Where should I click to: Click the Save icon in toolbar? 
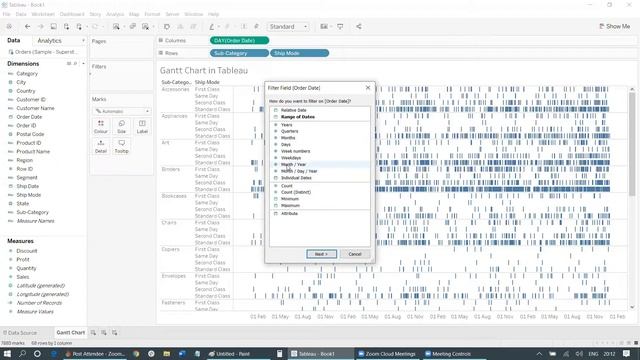tap(53, 27)
